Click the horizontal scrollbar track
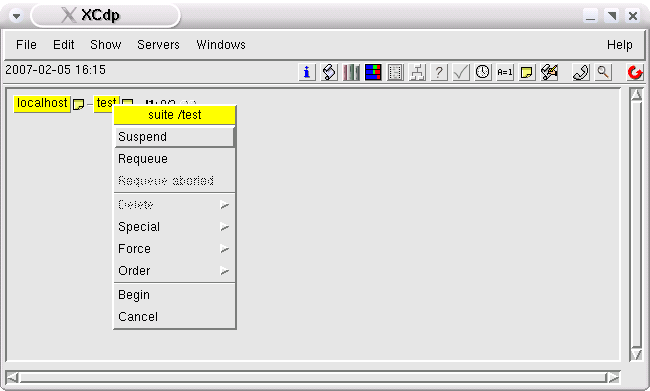Screen dimensions: 650x391 (x=313, y=377)
